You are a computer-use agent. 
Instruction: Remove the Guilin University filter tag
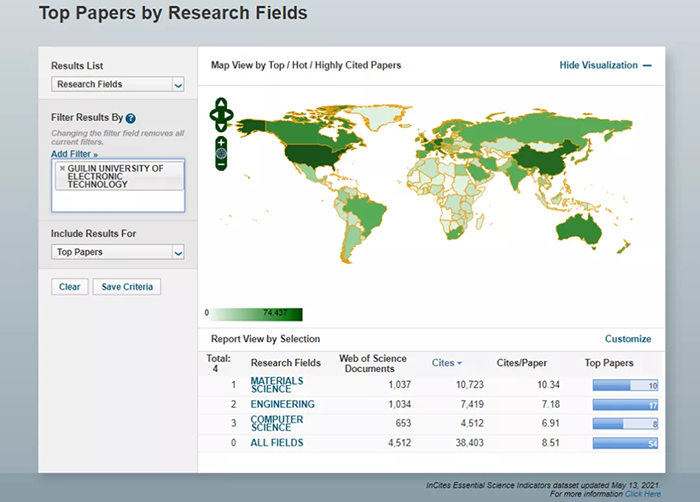(x=62, y=168)
